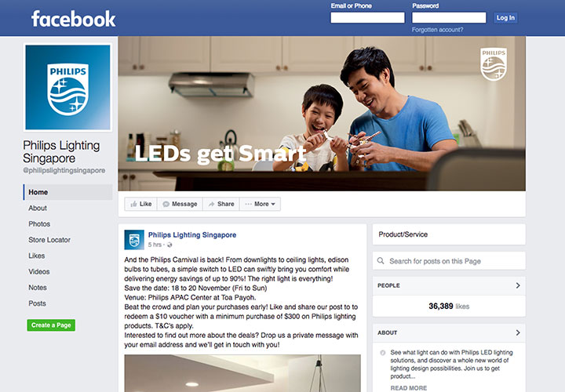
Task: Click the Share arrow button
Action: click(x=221, y=204)
